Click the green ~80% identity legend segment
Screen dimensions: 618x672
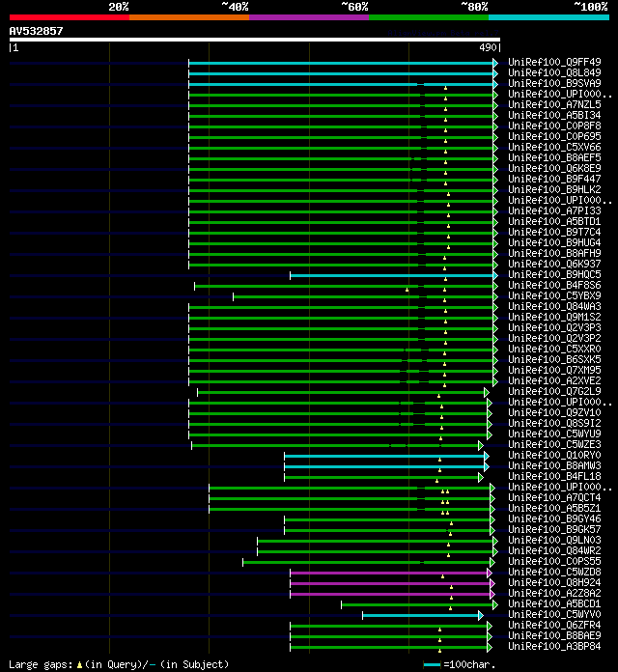[x=429, y=17]
